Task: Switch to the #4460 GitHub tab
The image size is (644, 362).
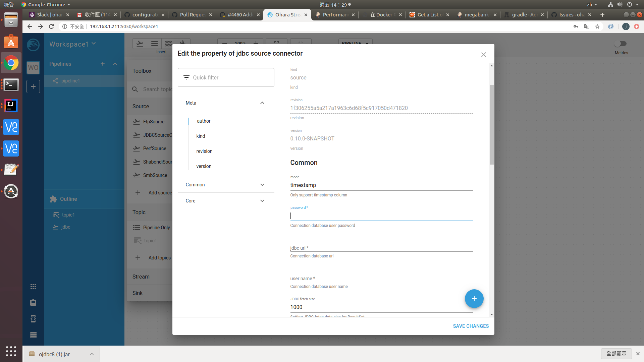Action: click(x=239, y=15)
